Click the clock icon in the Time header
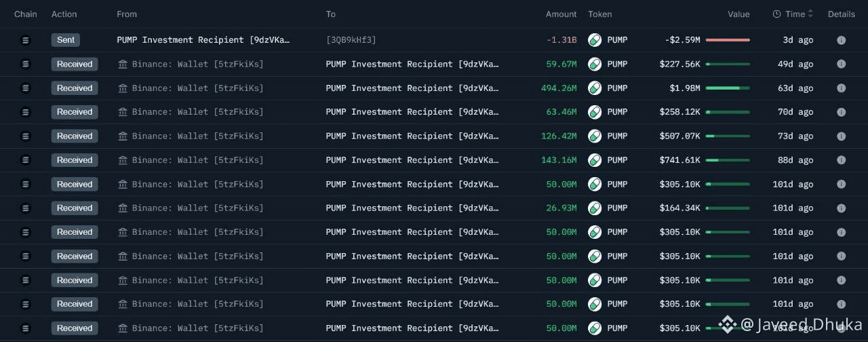This screenshot has width=868, height=342. [777, 14]
